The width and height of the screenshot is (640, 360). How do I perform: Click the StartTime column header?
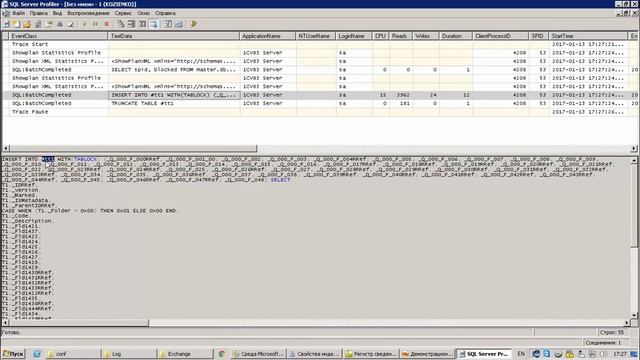tap(588, 36)
